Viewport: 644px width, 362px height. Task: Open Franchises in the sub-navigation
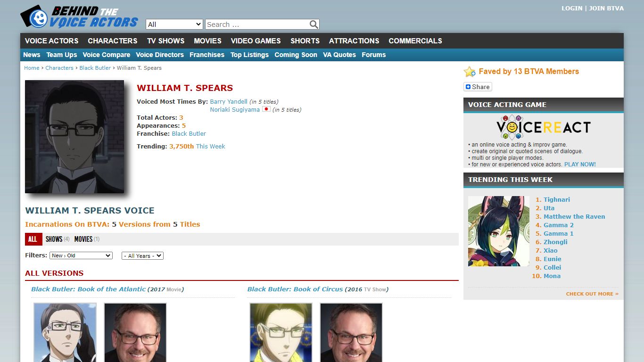pyautogui.click(x=207, y=55)
